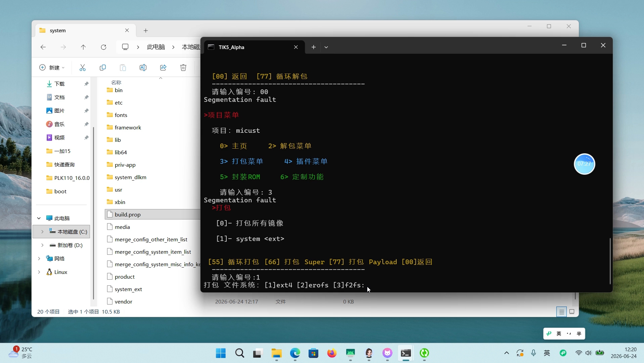The image size is (644, 363).
Task: Click the Delete trash icon in Explorer
Action: (x=183, y=68)
